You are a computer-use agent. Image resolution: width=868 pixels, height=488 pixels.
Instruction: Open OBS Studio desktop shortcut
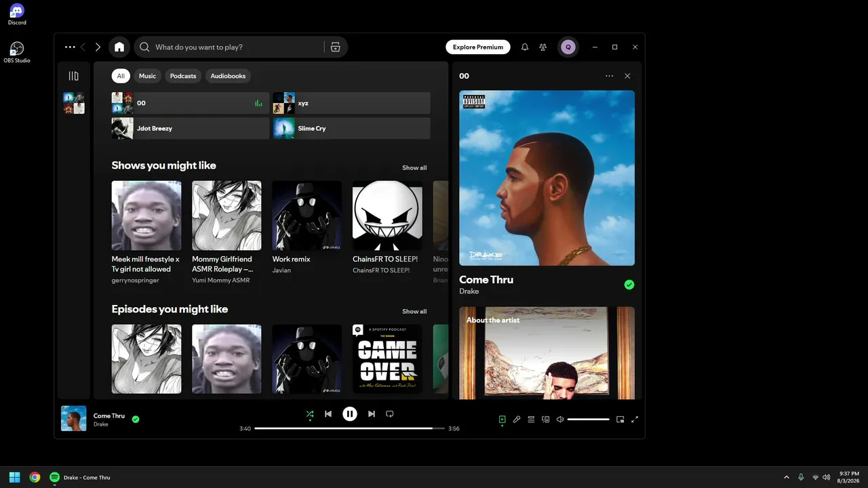pyautogui.click(x=17, y=52)
